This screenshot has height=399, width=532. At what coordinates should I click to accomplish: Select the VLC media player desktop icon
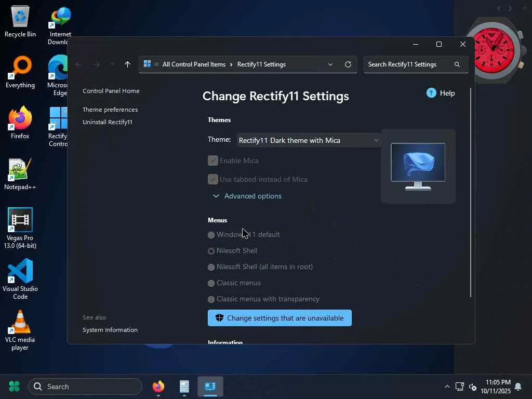(x=20, y=330)
